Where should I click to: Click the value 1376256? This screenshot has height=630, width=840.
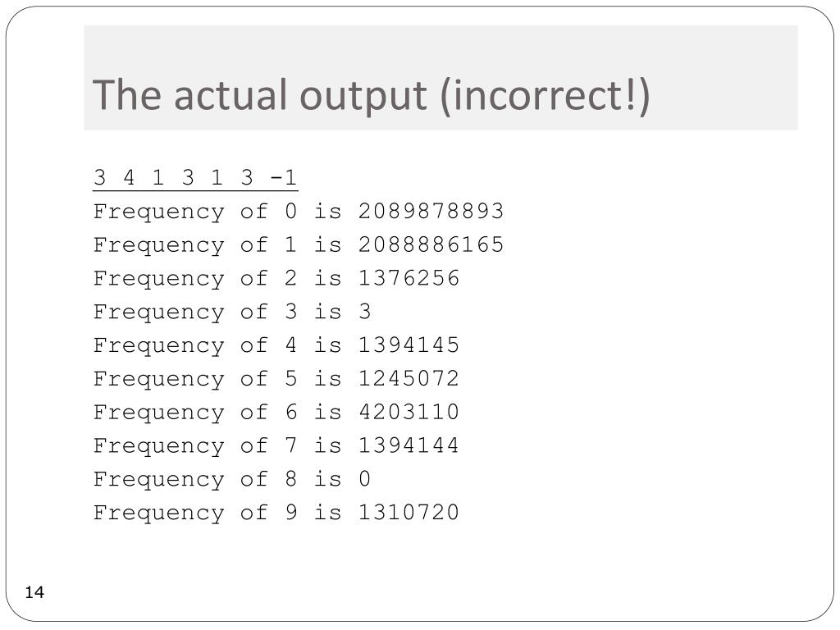[409, 278]
